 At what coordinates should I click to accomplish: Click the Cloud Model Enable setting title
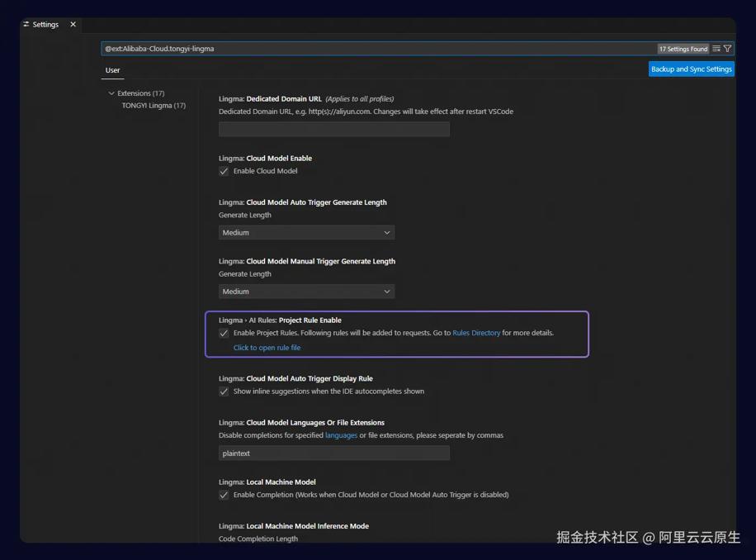click(x=265, y=159)
